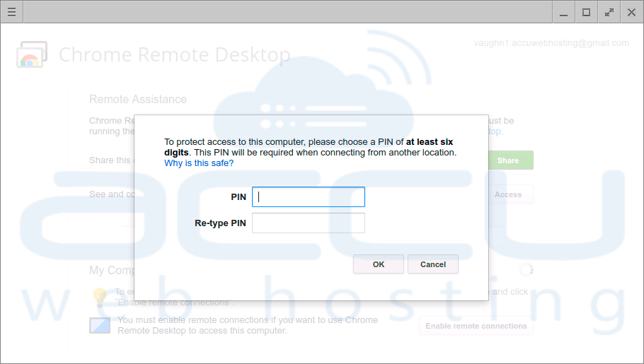This screenshot has width=644, height=364.
Task: Close the Chrome Remote Desktop window
Action: [x=632, y=12]
